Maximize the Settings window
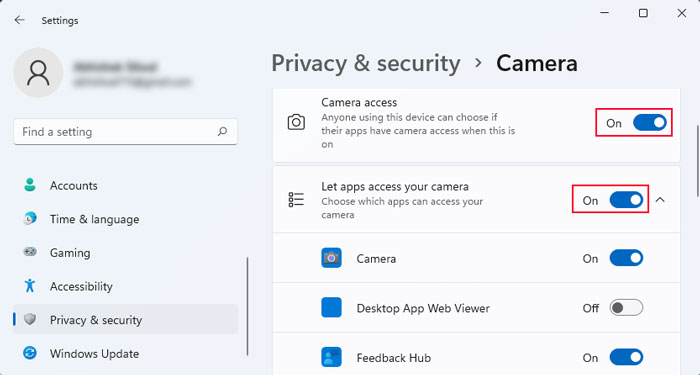 tap(643, 13)
